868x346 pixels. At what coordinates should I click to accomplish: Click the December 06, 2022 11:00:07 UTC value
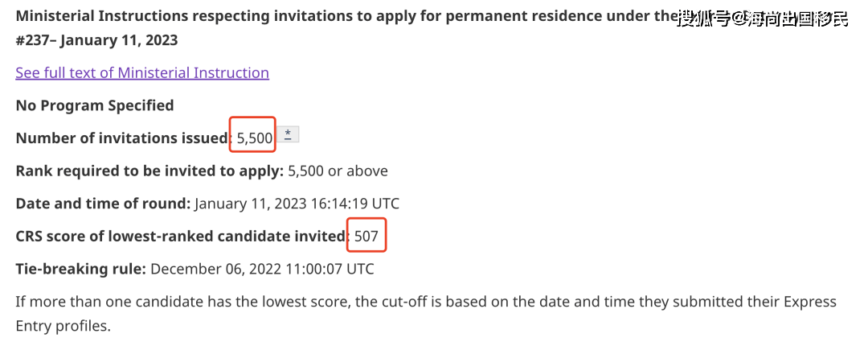262,270
